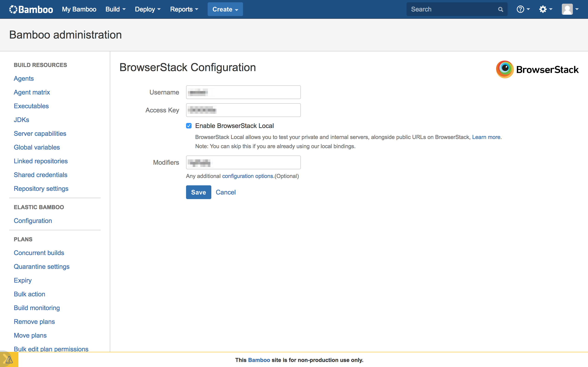Viewport: 588px width, 367px height.
Task: Expand the Build dropdown menu
Action: [115, 9]
